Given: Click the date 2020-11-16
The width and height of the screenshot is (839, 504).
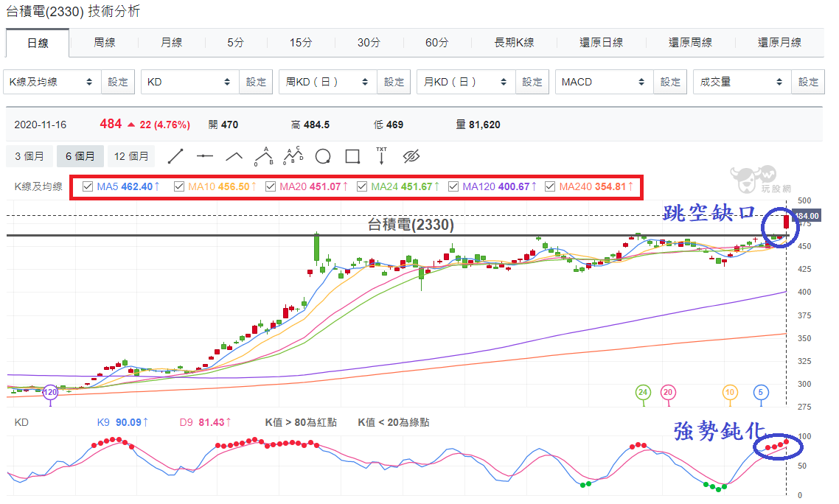Looking at the screenshot, I should (x=40, y=125).
